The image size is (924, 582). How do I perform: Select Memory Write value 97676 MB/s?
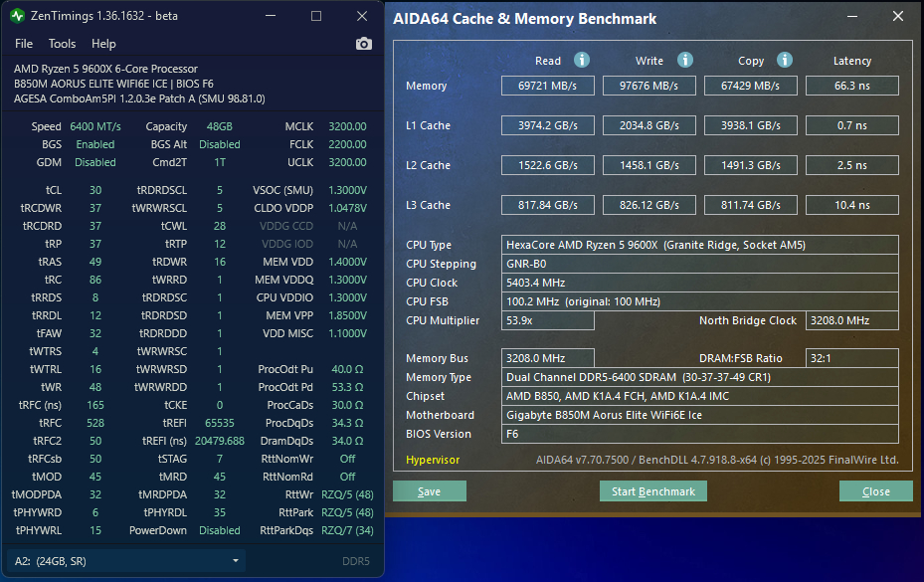pyautogui.click(x=648, y=86)
